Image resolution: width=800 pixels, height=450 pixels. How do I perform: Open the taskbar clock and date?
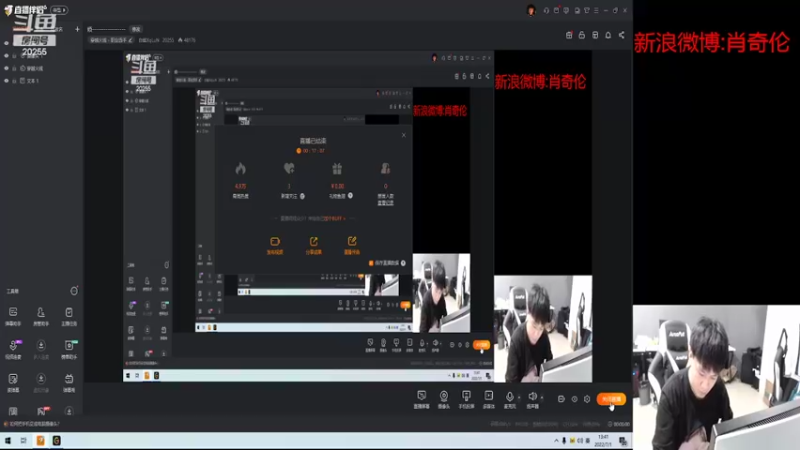click(603, 440)
